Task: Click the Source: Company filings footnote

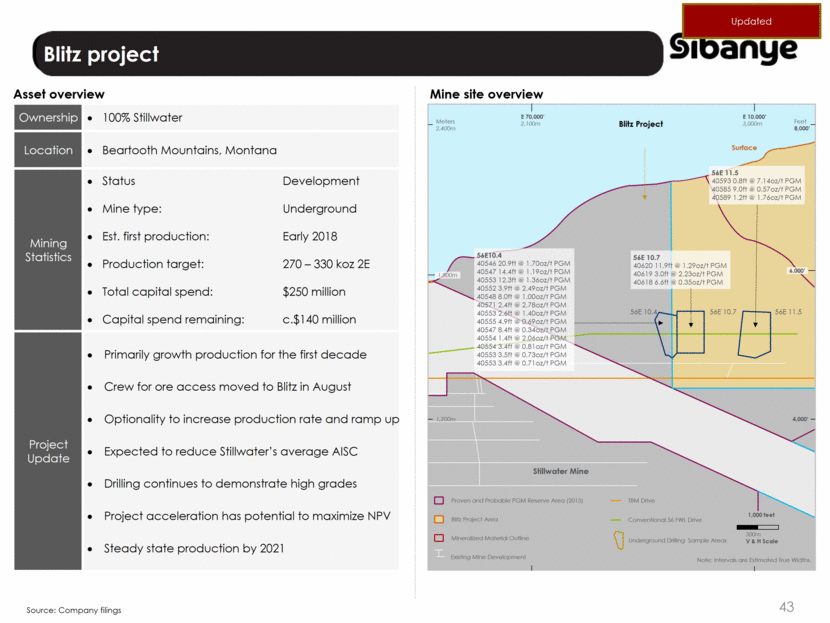Action: (73, 609)
